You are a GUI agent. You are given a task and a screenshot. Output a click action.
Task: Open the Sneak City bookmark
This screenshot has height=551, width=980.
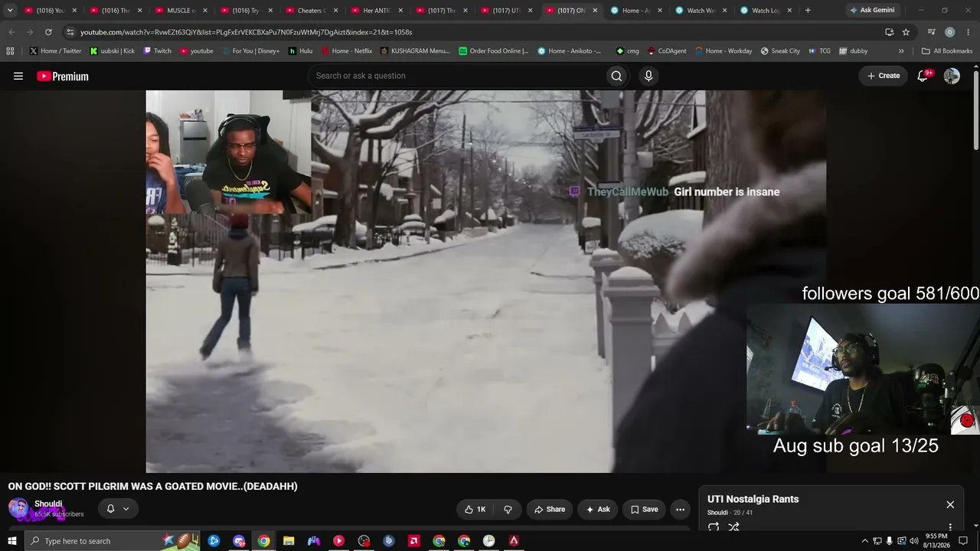click(x=779, y=51)
